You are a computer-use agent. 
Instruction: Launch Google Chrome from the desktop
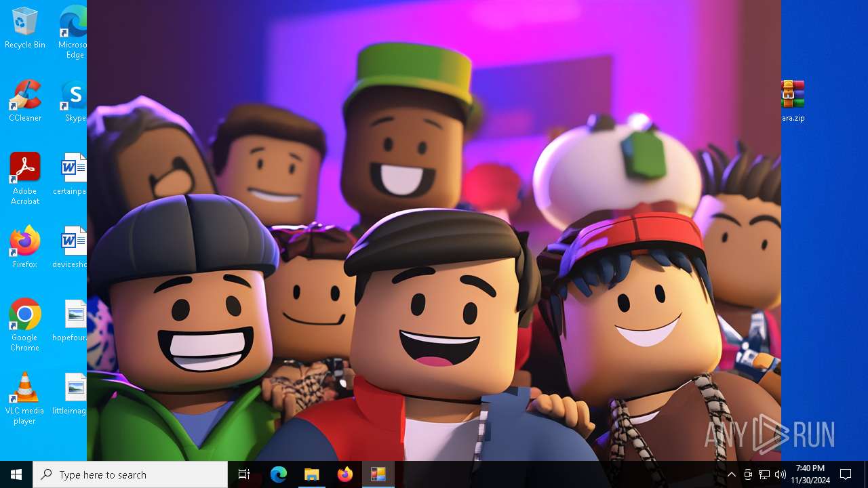click(x=25, y=325)
